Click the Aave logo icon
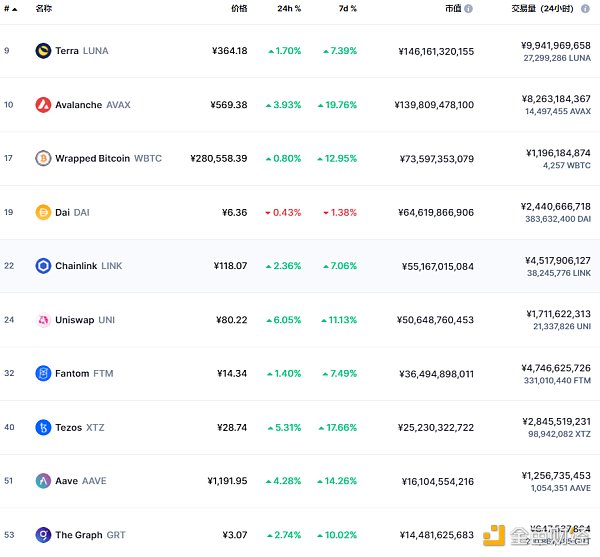The width and height of the screenshot is (600, 557). point(43,481)
